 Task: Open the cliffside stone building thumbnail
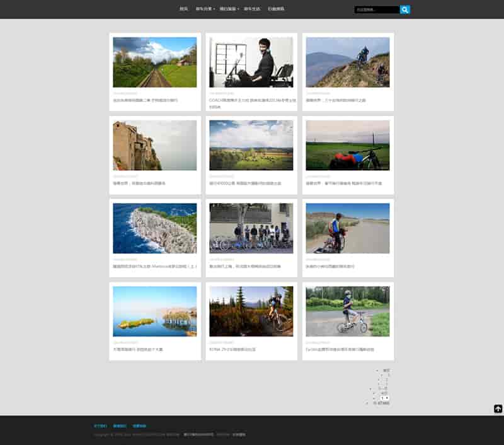point(154,145)
